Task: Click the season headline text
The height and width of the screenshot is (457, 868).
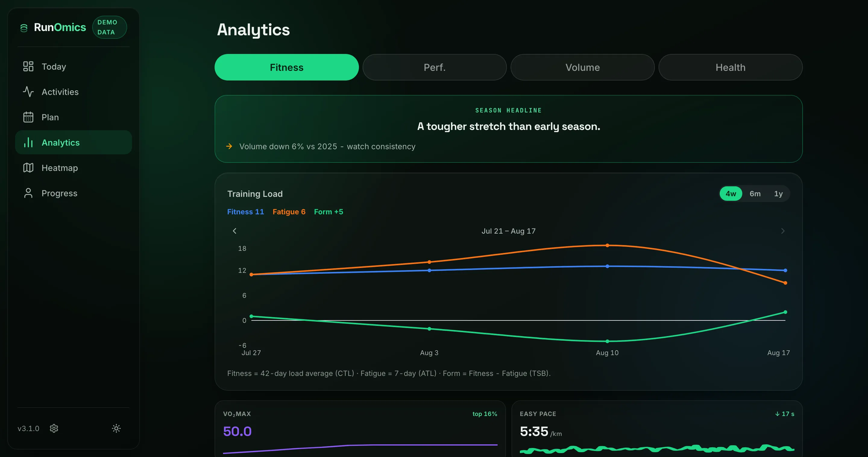Action: pyautogui.click(x=508, y=126)
